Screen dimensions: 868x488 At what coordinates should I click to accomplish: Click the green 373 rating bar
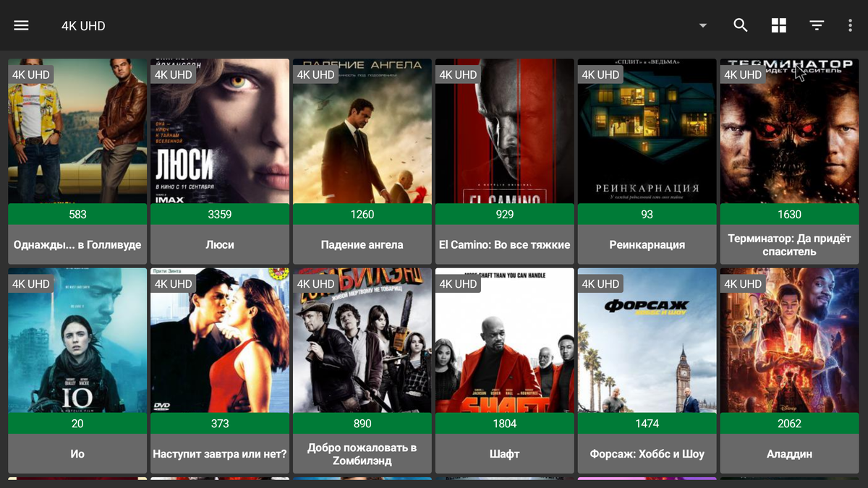coord(220,424)
